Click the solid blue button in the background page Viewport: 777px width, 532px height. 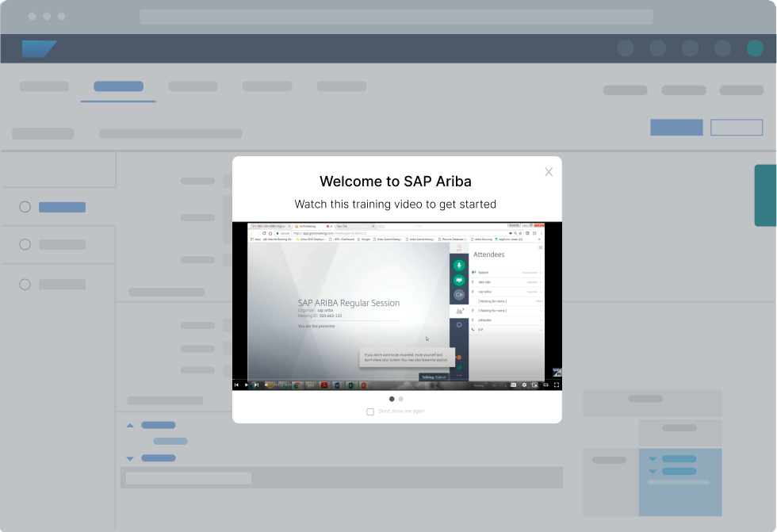(x=676, y=128)
